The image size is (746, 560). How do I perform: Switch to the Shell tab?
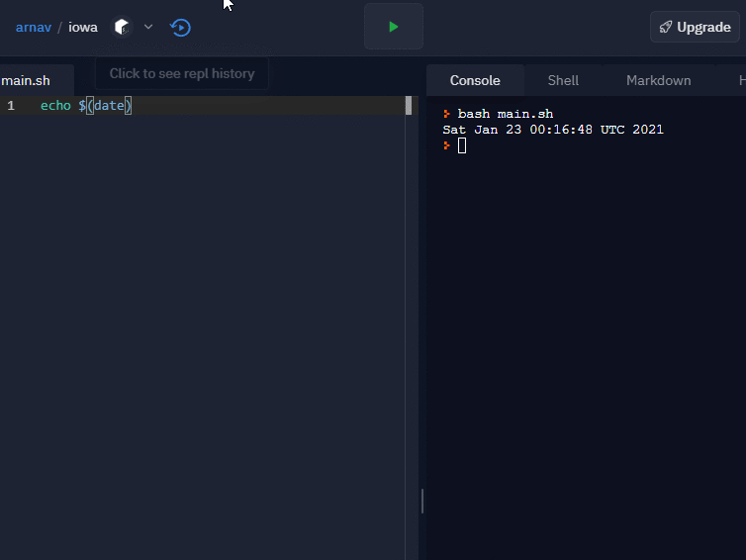563,80
